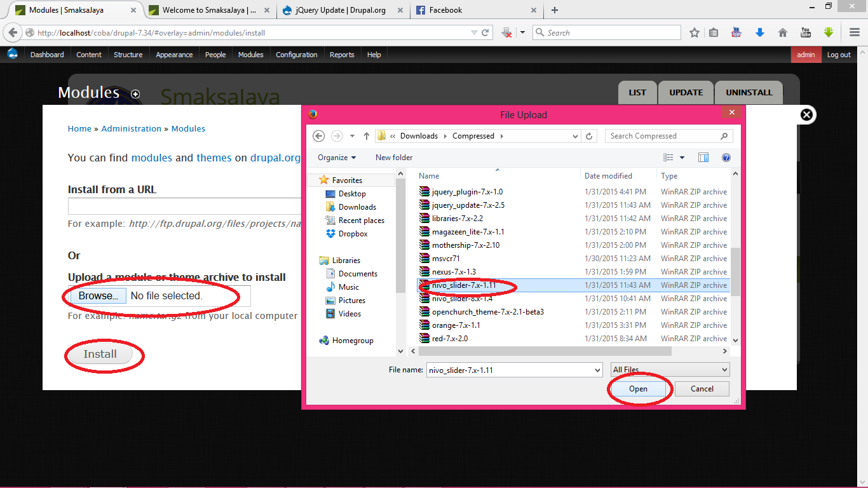
Task: Click the Open button
Action: coord(638,389)
